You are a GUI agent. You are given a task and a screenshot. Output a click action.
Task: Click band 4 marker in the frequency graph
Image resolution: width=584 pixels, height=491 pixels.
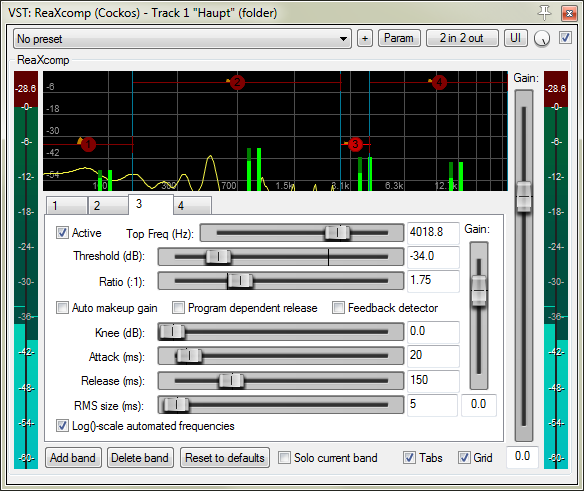point(439,82)
